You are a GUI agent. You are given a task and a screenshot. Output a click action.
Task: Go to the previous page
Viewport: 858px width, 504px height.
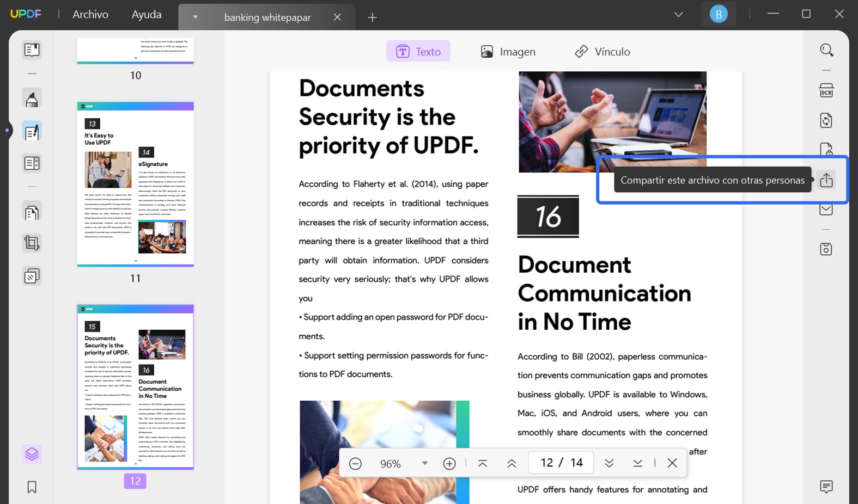click(512, 463)
